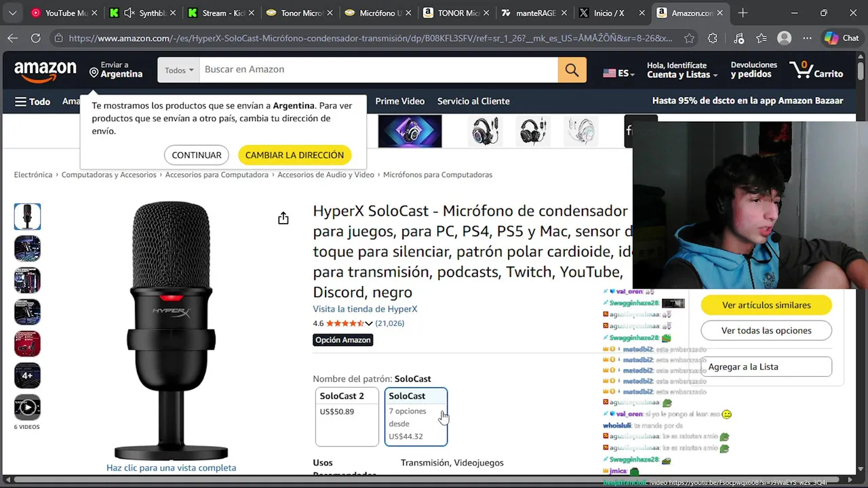Click the share icon beside product image
868x488 pixels.
(x=283, y=218)
